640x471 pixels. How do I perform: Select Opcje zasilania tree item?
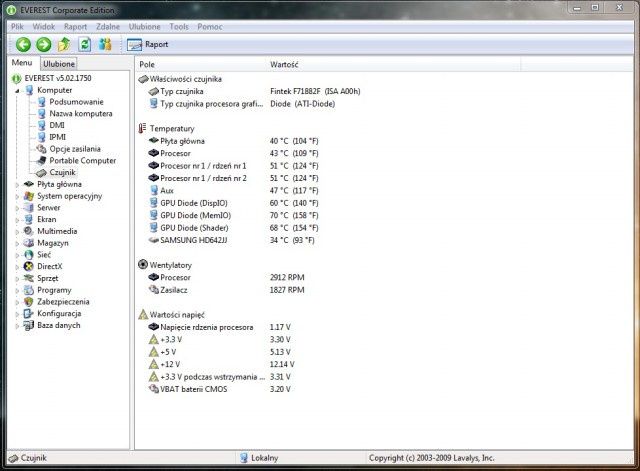point(75,149)
